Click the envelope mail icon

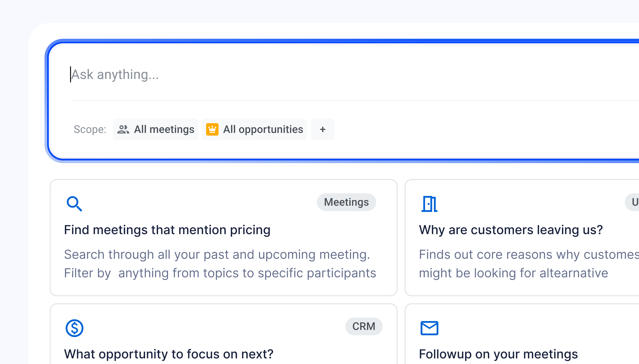pyautogui.click(x=429, y=328)
